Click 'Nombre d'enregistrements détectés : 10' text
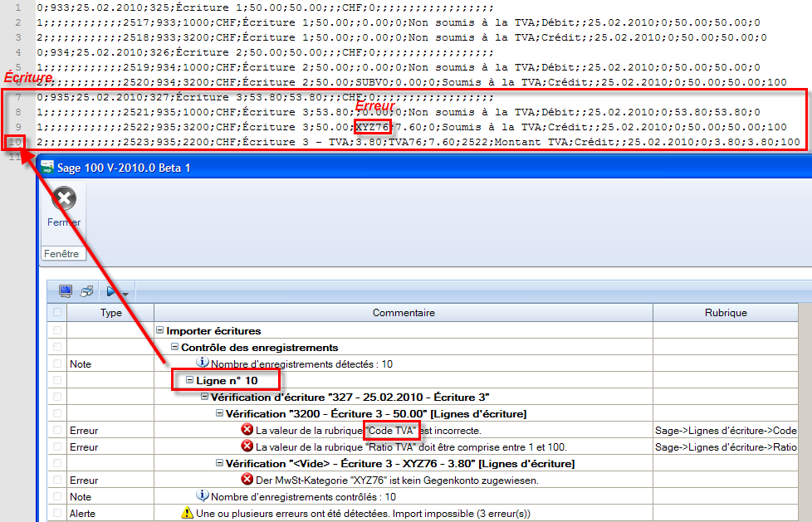 (x=302, y=364)
